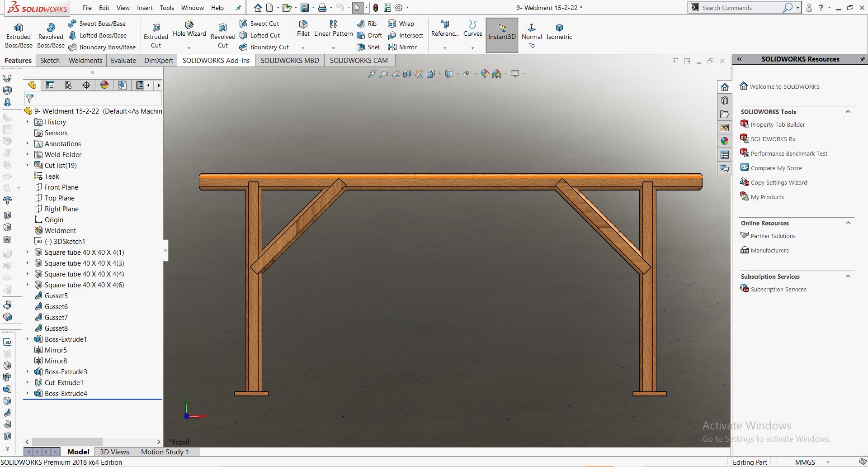Select the Intersect tool
The height and width of the screenshot is (467, 868).
406,35
